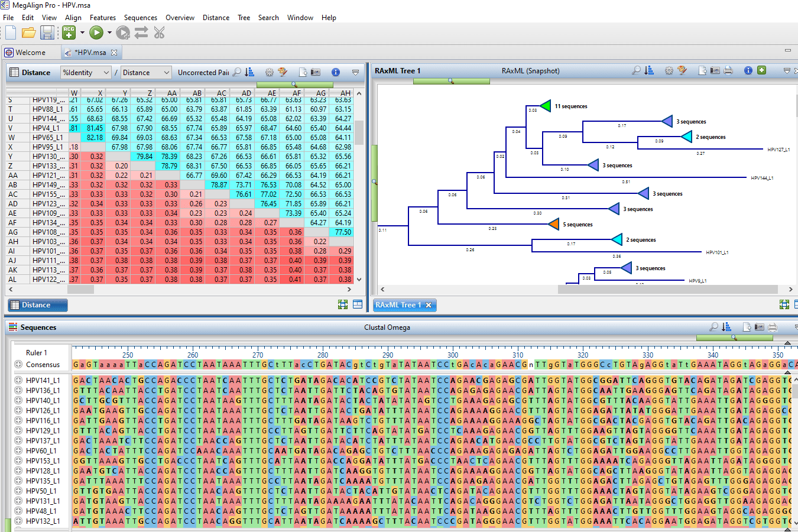Take a snapshot image of the RAxML tree
The height and width of the screenshot is (532, 798).
[713, 70]
